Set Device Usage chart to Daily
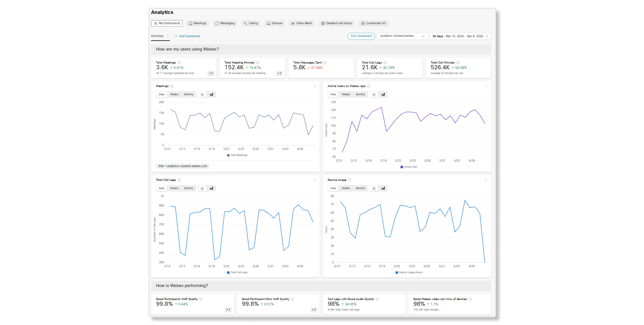 pos(333,188)
